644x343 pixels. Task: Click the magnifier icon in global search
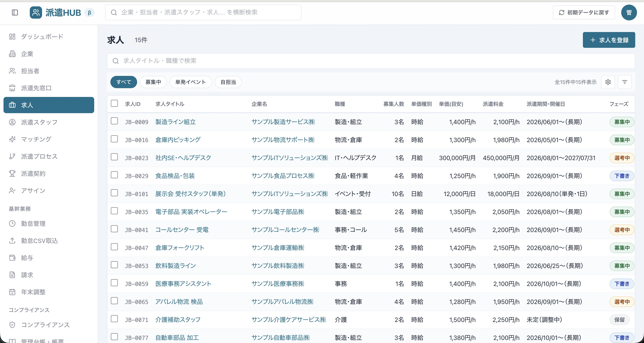coord(114,12)
